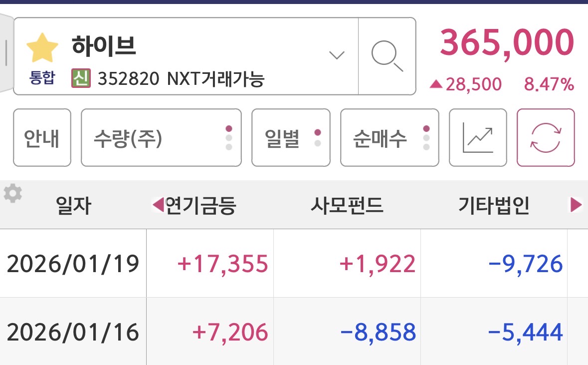Open stock search with magnifier icon
This screenshot has height=365, width=588.
387,56
